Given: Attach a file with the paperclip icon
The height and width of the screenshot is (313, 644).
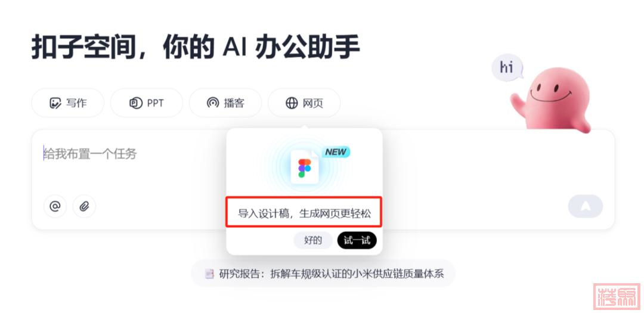Looking at the screenshot, I should tap(84, 206).
